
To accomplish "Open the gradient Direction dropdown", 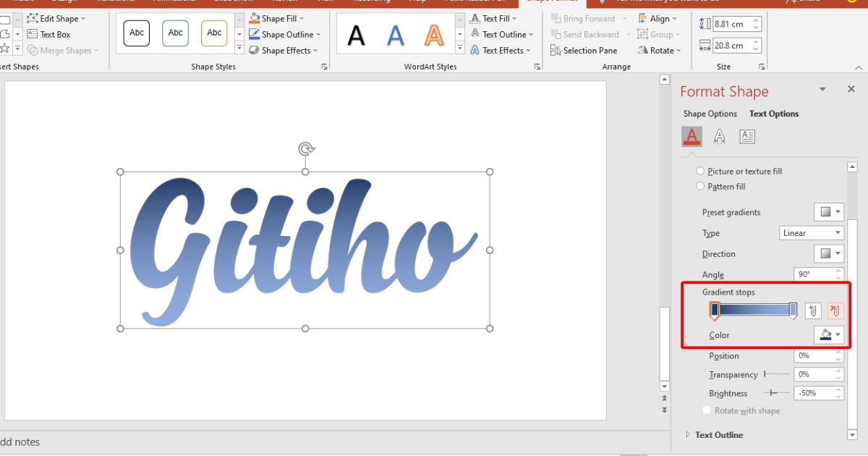I will [829, 253].
